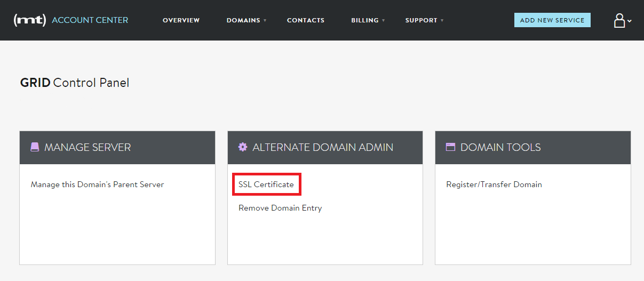Select the Remove Domain Entry link
Image resolution: width=644 pixels, height=281 pixels.
(x=280, y=208)
